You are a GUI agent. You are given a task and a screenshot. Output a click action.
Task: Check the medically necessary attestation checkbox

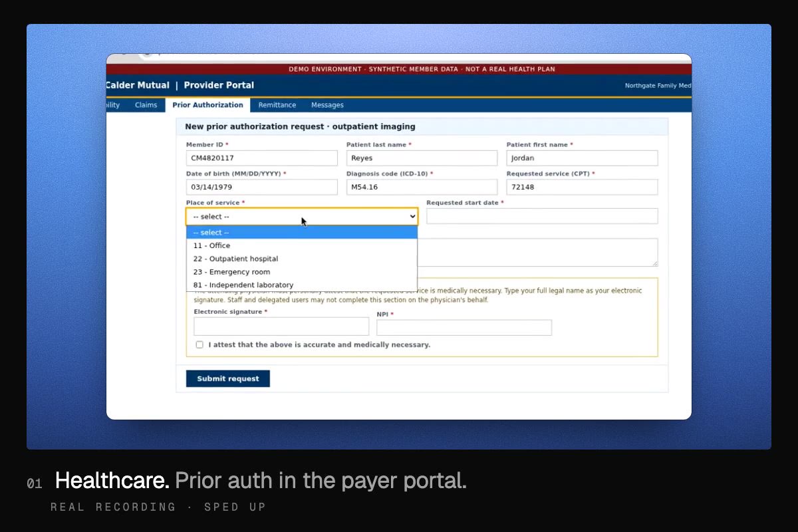(199, 345)
